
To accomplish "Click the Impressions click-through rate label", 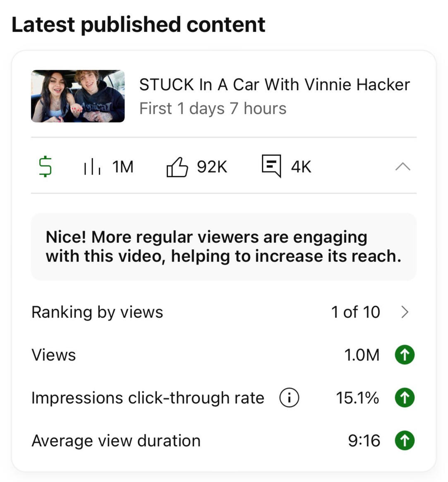I will (x=148, y=398).
